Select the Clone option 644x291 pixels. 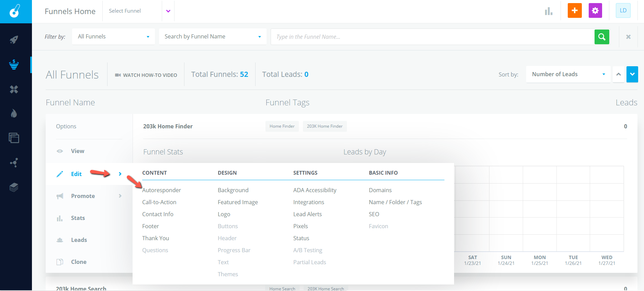click(x=79, y=262)
